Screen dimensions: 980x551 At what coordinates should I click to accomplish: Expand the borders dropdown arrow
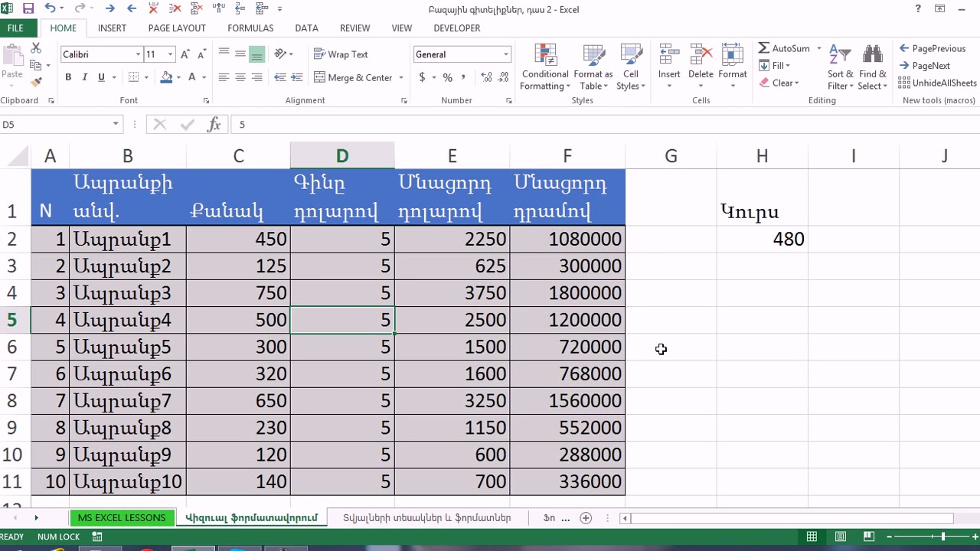coord(145,78)
